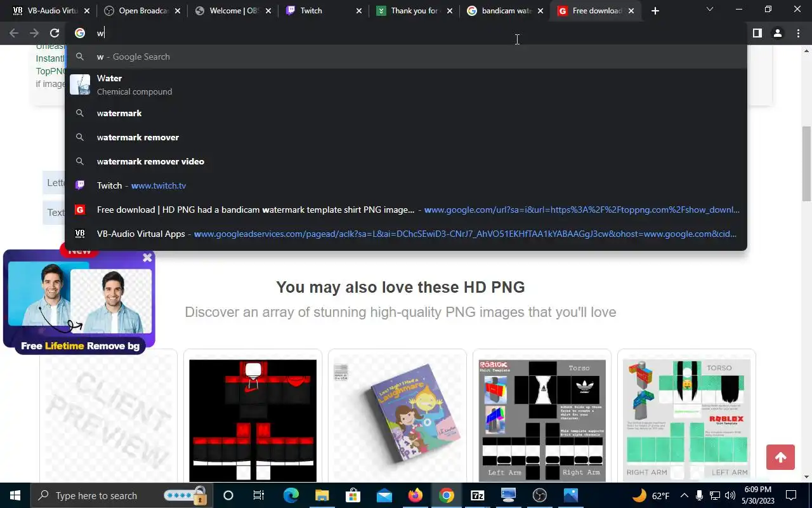
Task: Open the Chrome side panel
Action: point(757,33)
